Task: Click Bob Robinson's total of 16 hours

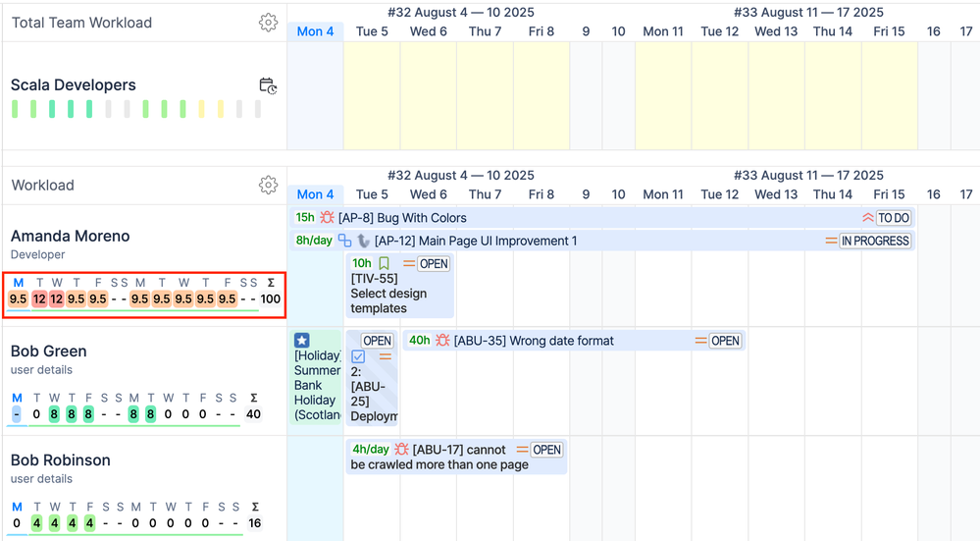Action: coord(254,523)
